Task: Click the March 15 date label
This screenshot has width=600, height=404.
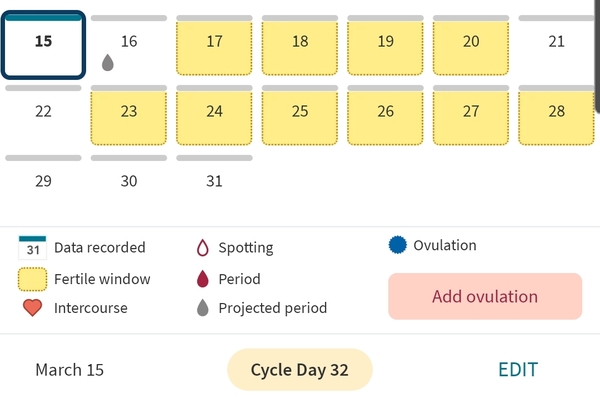Action: 69,370
